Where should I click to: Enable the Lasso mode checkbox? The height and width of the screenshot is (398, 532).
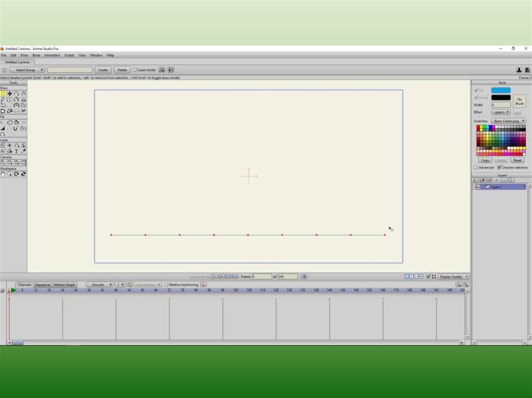[135, 70]
